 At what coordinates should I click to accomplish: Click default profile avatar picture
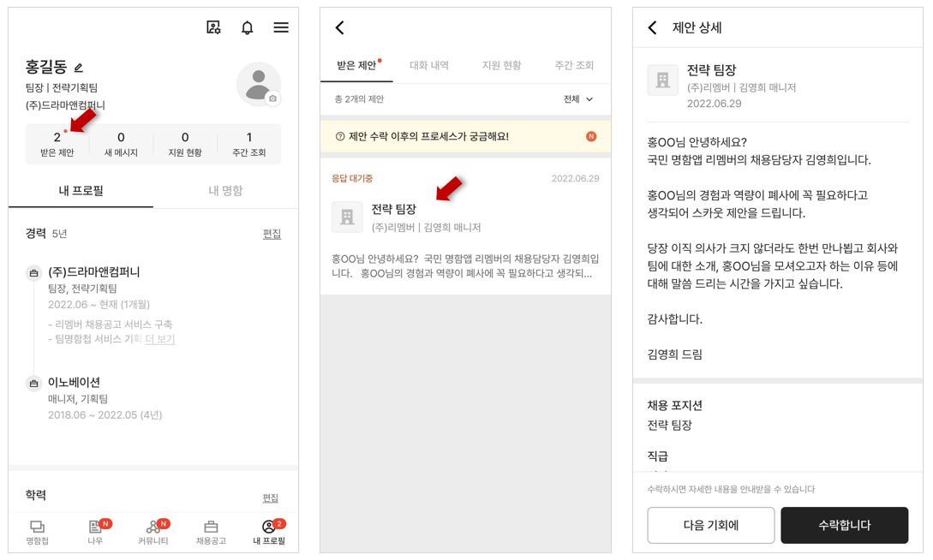(258, 85)
